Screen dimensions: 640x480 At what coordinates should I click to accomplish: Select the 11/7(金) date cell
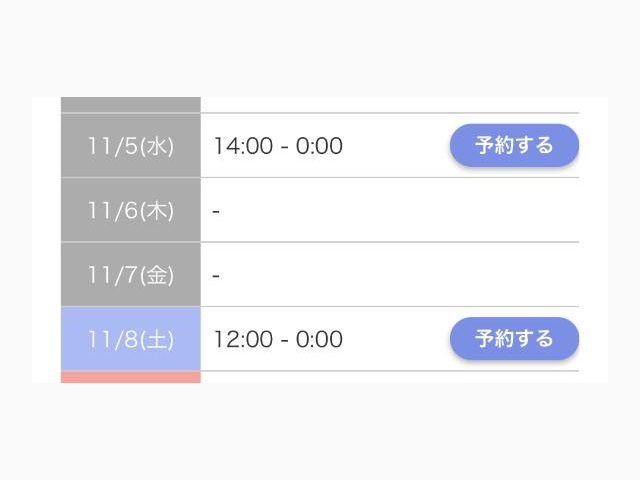[x=130, y=275]
